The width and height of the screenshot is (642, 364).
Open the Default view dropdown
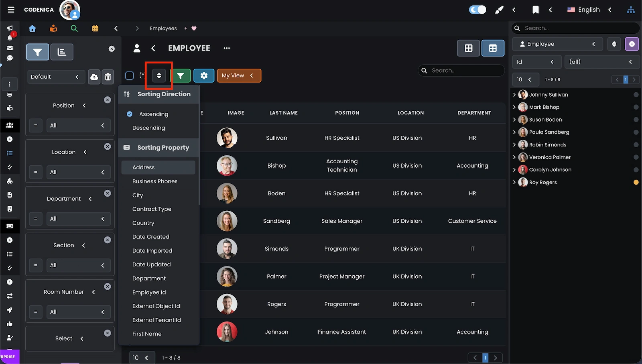tap(56, 76)
